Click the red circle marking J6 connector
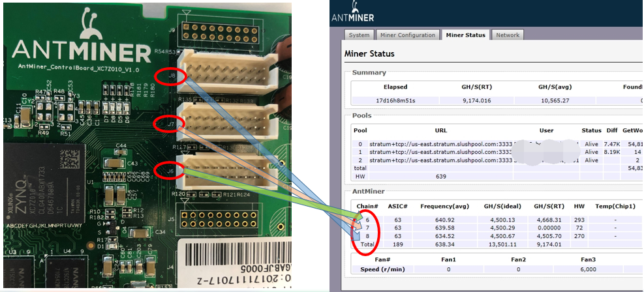 pyautogui.click(x=169, y=171)
